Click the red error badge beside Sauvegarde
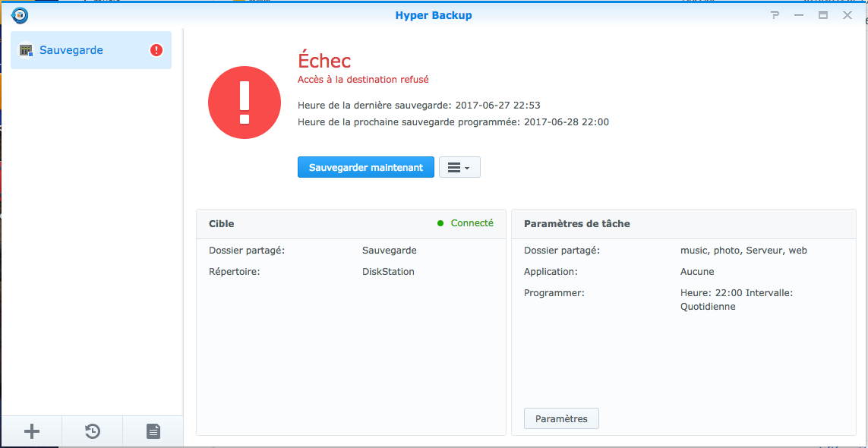This screenshot has width=868, height=448. 156,50
